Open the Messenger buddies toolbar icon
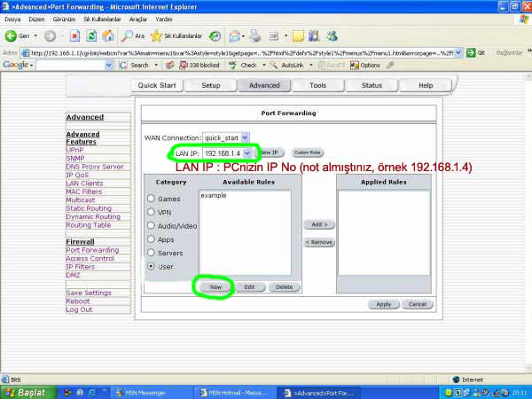Viewport: 532px width, 399px height. click(x=332, y=35)
